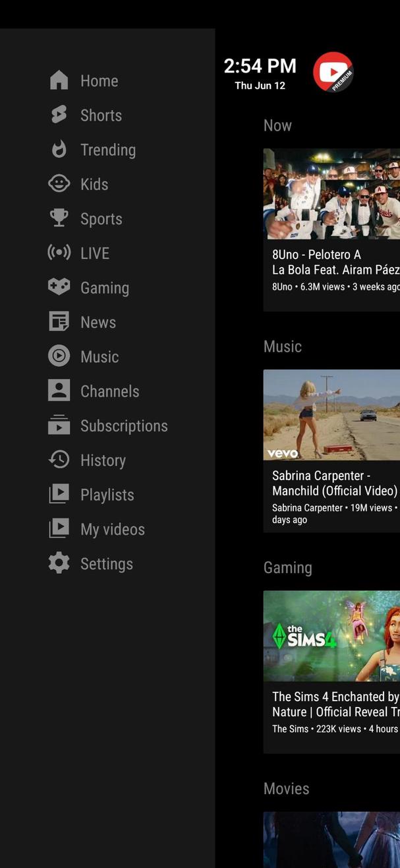Click the 'Gaming' row heading above Sims video
Viewport: 400px width, 868px height.
288,568
